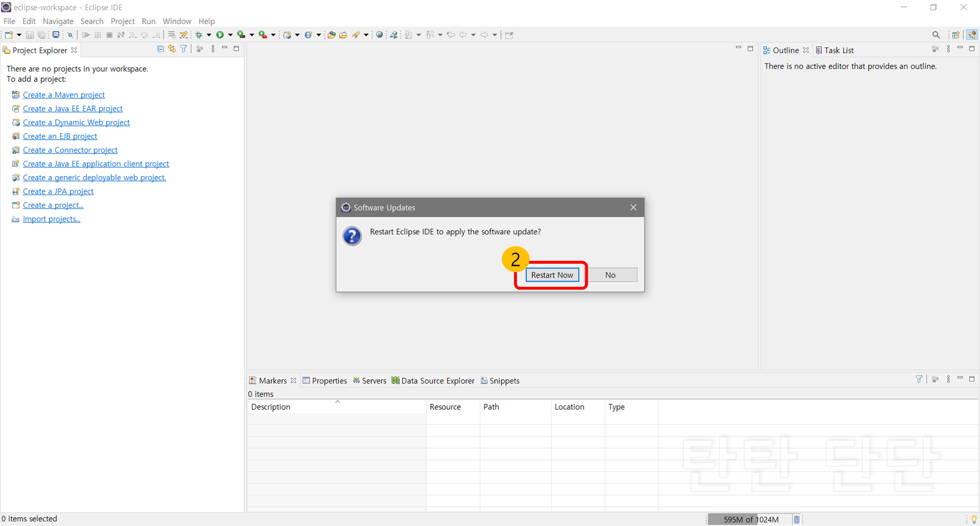The image size is (980, 526).
Task: Click the Save icon in toolbar
Action: pyautogui.click(x=30, y=35)
